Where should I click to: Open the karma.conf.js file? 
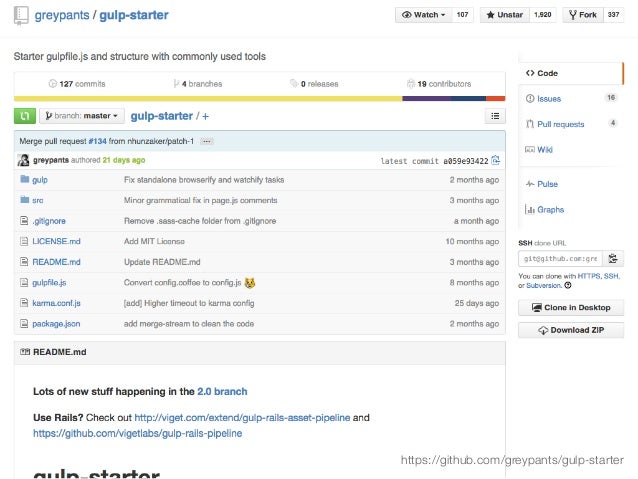(57, 303)
